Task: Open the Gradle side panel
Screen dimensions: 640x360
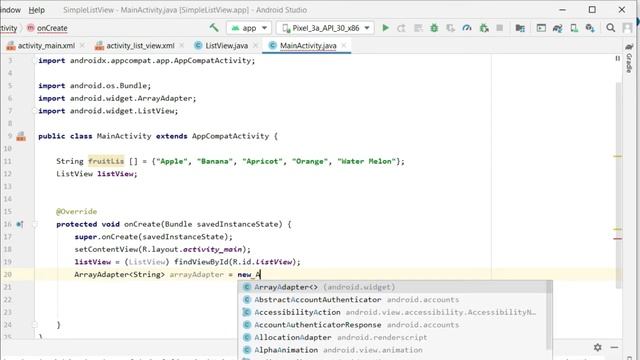Action: (x=629, y=58)
